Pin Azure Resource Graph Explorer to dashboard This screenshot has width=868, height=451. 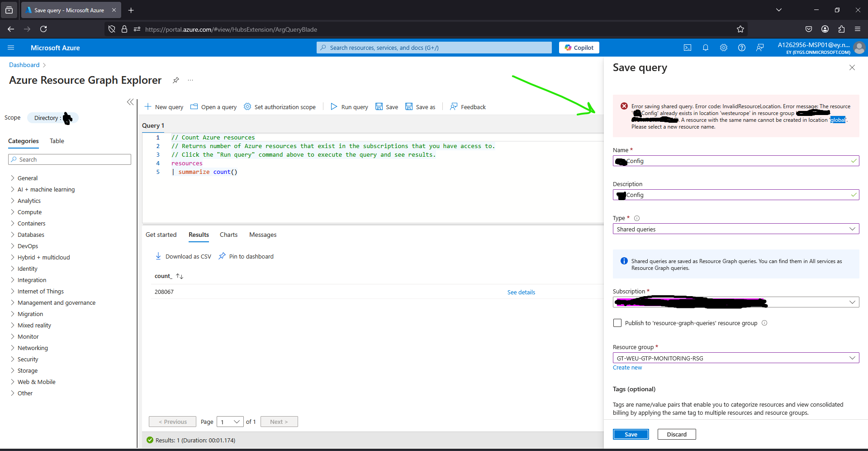coord(176,80)
